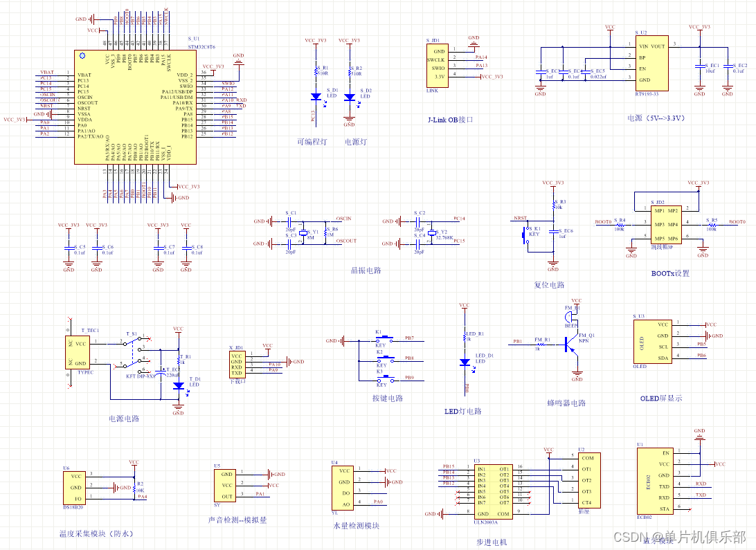756x550 pixels.
Task: Click the 'J-Link OB接口' caption
Action: [x=450, y=120]
